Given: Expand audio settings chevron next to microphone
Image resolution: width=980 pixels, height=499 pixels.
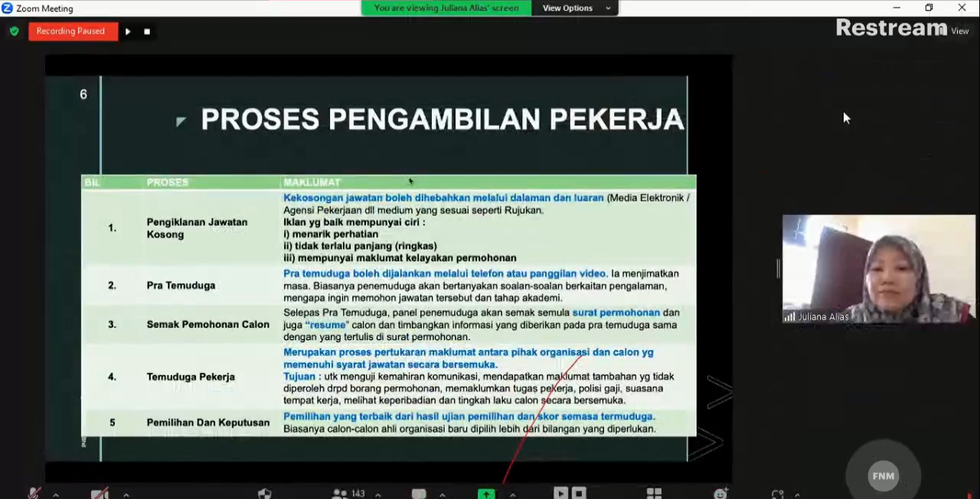Looking at the screenshot, I should [56, 494].
